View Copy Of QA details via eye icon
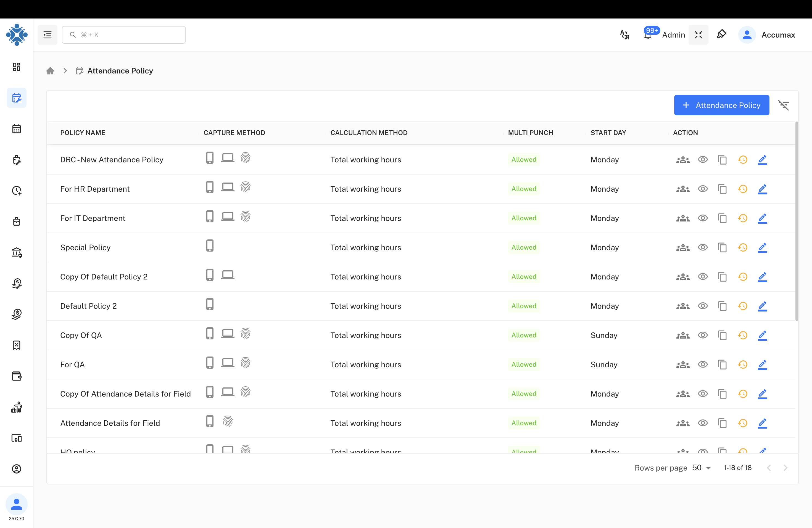The width and height of the screenshot is (812, 528). (x=703, y=335)
